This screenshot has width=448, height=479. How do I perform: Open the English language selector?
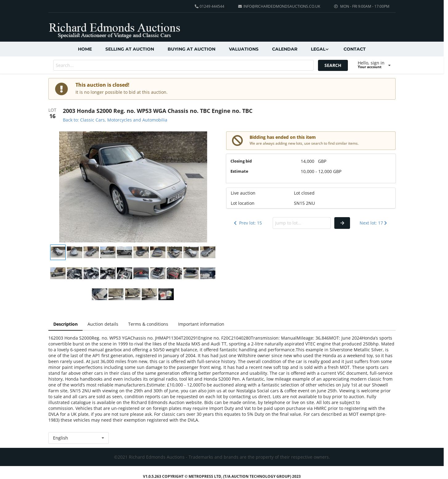[79, 438]
